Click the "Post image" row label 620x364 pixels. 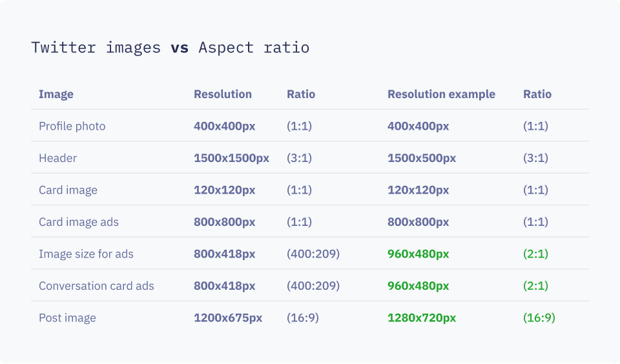click(x=67, y=318)
